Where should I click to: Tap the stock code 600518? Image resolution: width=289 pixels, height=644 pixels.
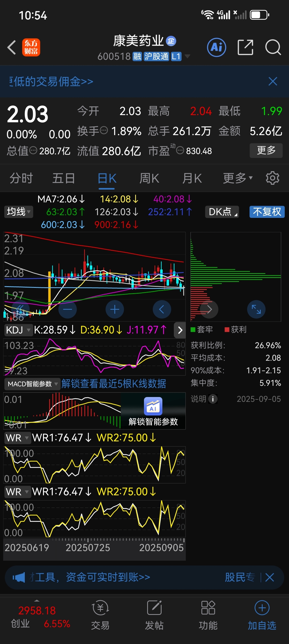tap(114, 56)
